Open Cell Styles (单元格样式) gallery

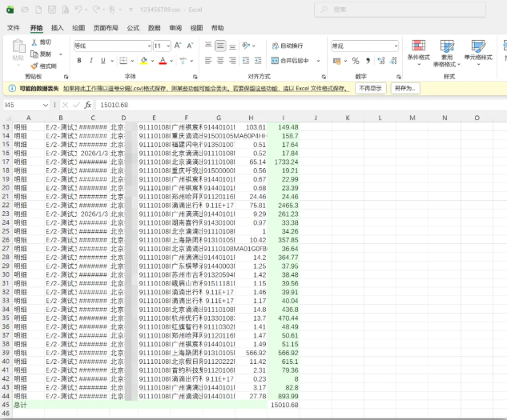coord(478,50)
